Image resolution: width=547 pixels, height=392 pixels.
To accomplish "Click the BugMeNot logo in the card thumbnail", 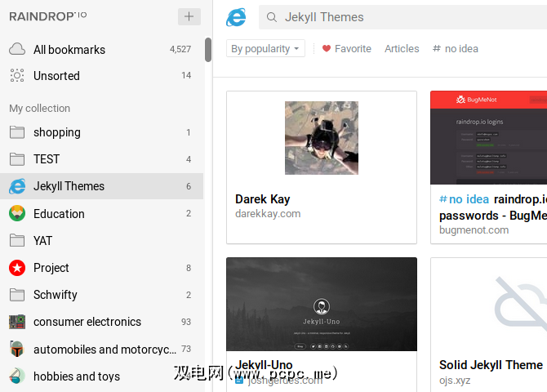I will pyautogui.click(x=477, y=100).
